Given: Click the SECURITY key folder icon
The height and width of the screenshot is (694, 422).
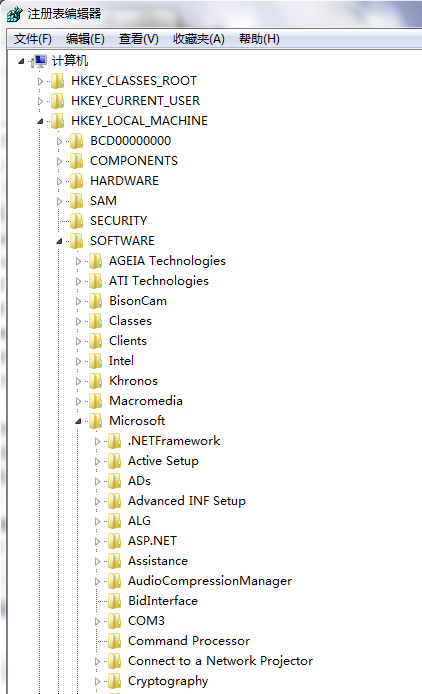Looking at the screenshot, I should click(x=76, y=220).
